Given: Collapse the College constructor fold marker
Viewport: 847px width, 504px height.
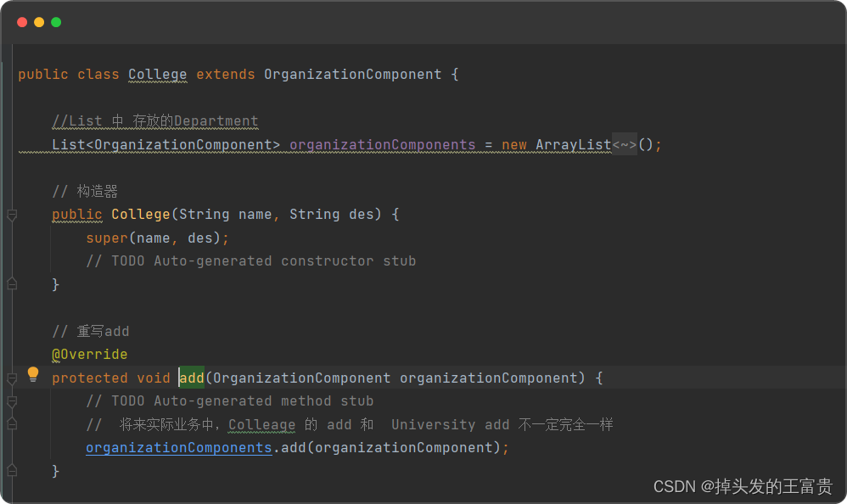Looking at the screenshot, I should click(x=12, y=215).
